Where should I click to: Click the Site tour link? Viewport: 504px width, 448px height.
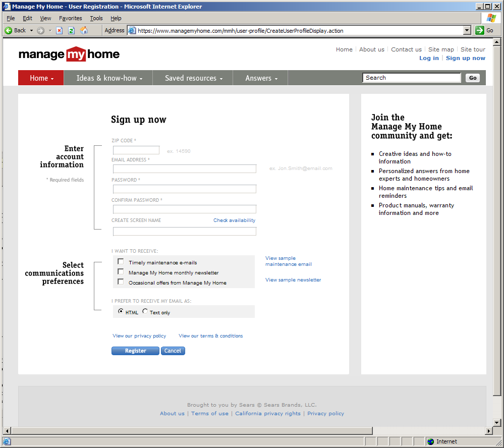[473, 49]
